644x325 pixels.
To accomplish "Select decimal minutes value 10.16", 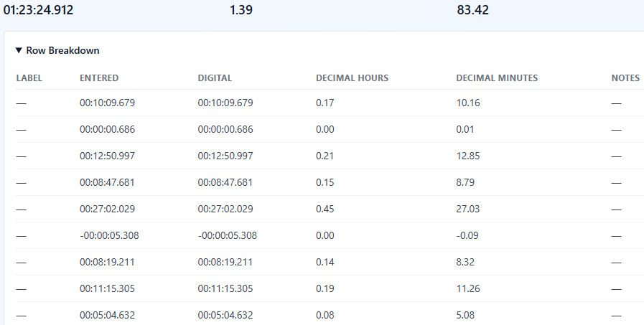I will [x=468, y=103].
